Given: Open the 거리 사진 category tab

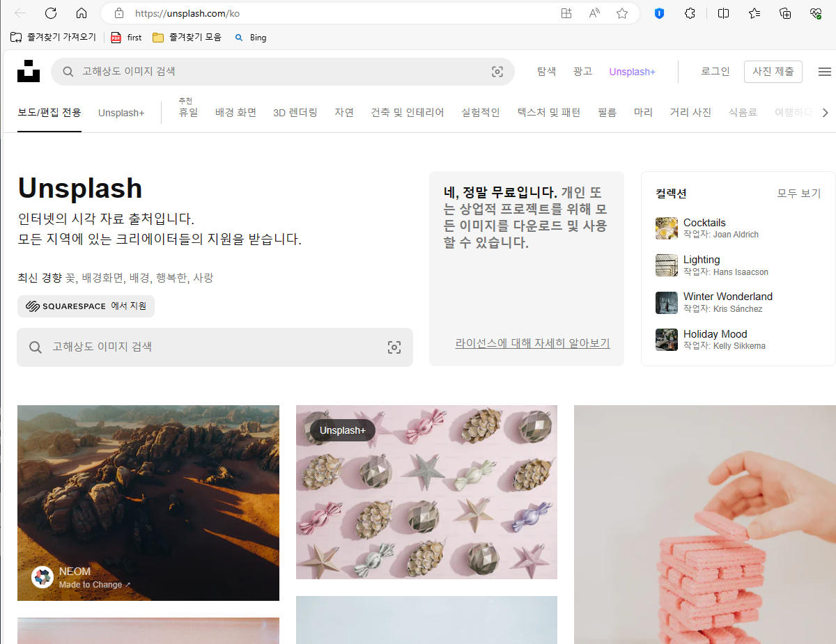Looking at the screenshot, I should (690, 113).
